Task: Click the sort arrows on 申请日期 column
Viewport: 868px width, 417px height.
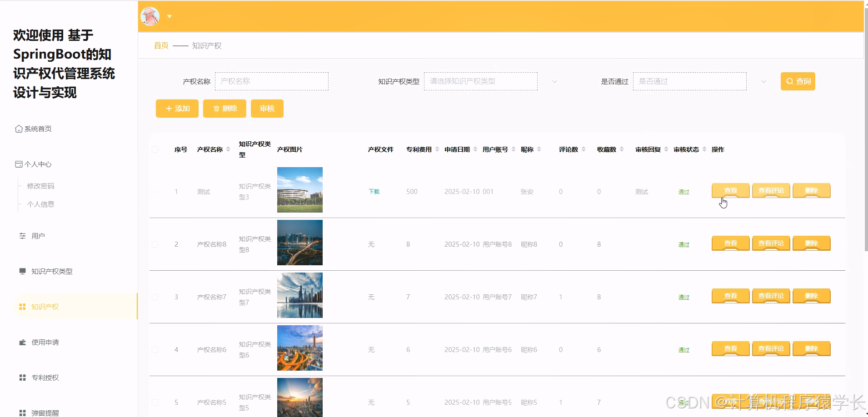Action: click(475, 149)
